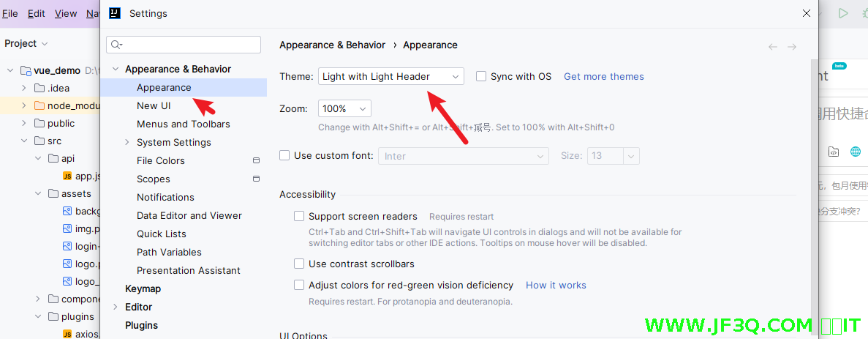Open the Zoom percentage dropdown
Screen dimensions: 868x339
pyautogui.click(x=344, y=108)
